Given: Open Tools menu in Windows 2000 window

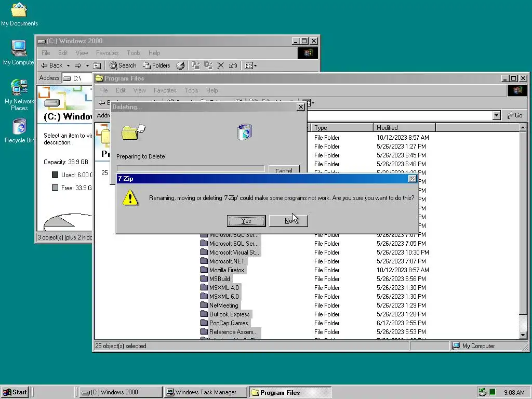Looking at the screenshot, I should tap(134, 53).
